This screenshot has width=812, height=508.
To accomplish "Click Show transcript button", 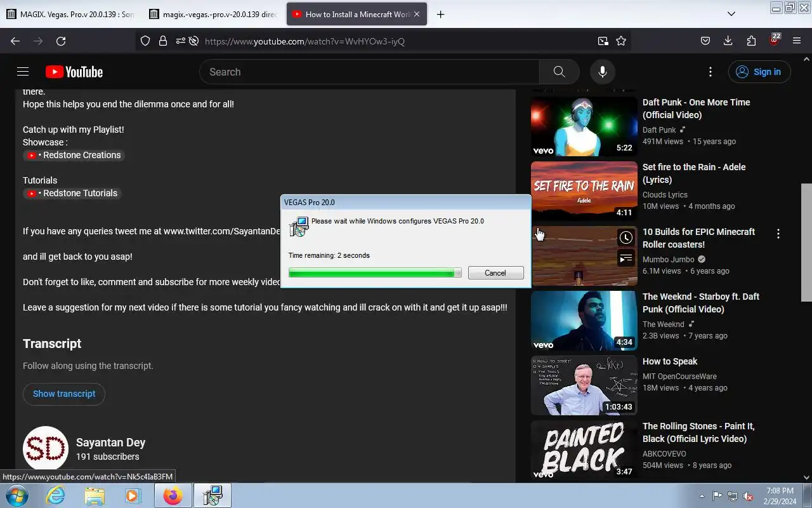I will [64, 394].
